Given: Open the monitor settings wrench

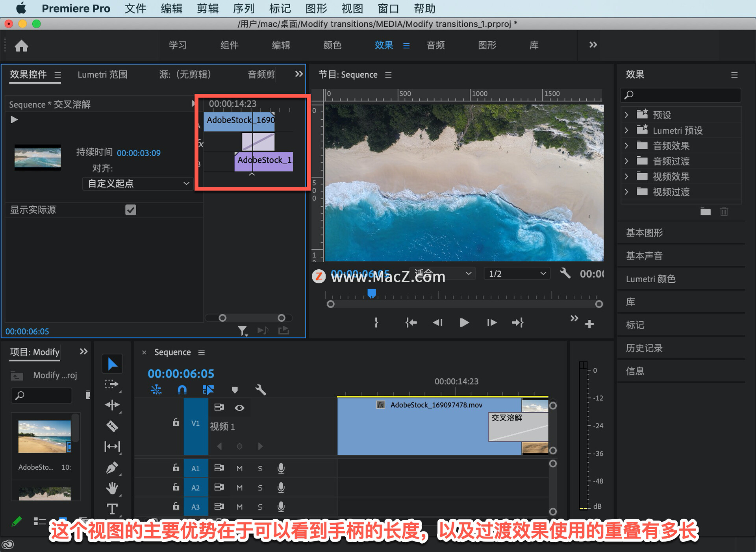Looking at the screenshot, I should click(565, 273).
